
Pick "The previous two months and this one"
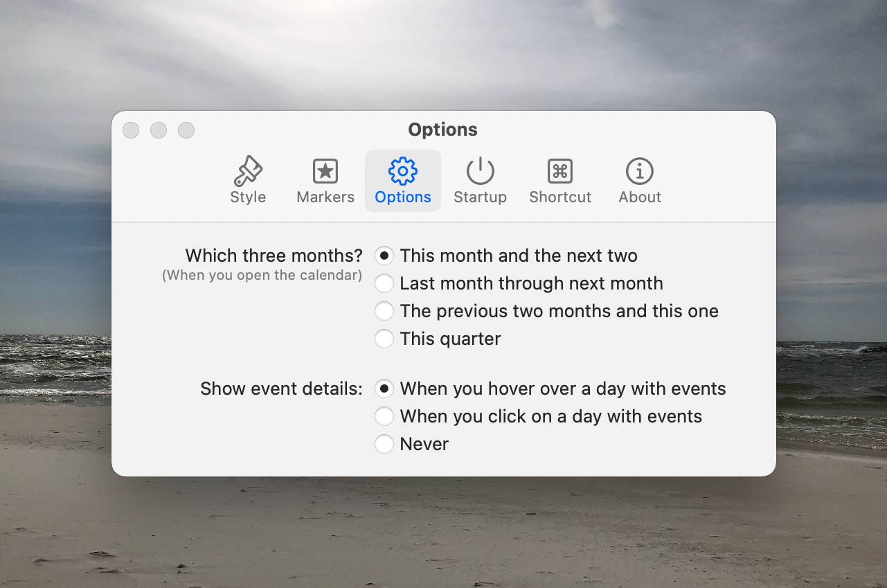click(546, 311)
